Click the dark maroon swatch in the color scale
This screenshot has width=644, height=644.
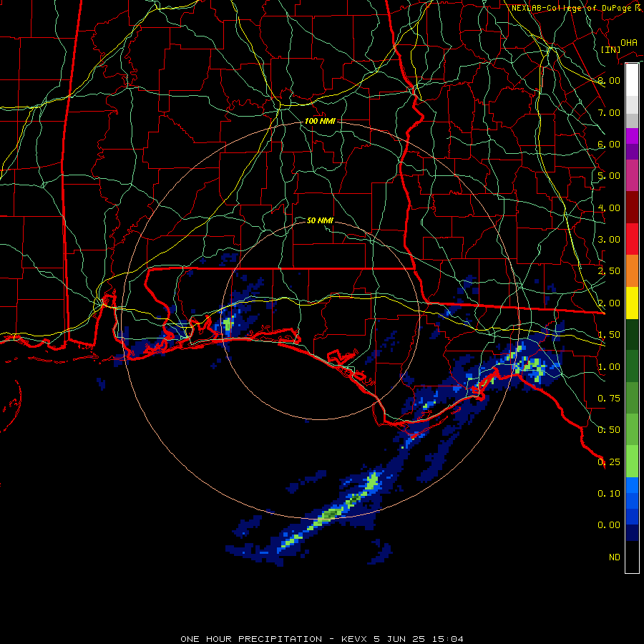(632, 208)
